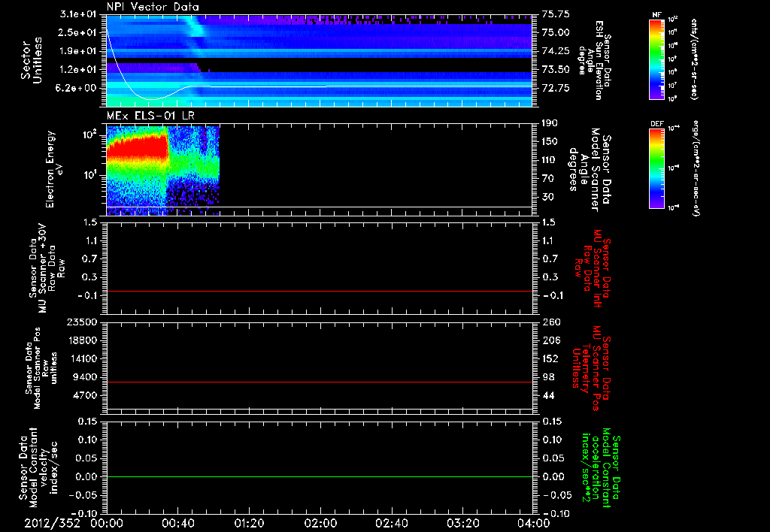The width and height of the screenshot is (770, 532).
Task: Click the '02:00' time axis label
Action: coord(320,523)
